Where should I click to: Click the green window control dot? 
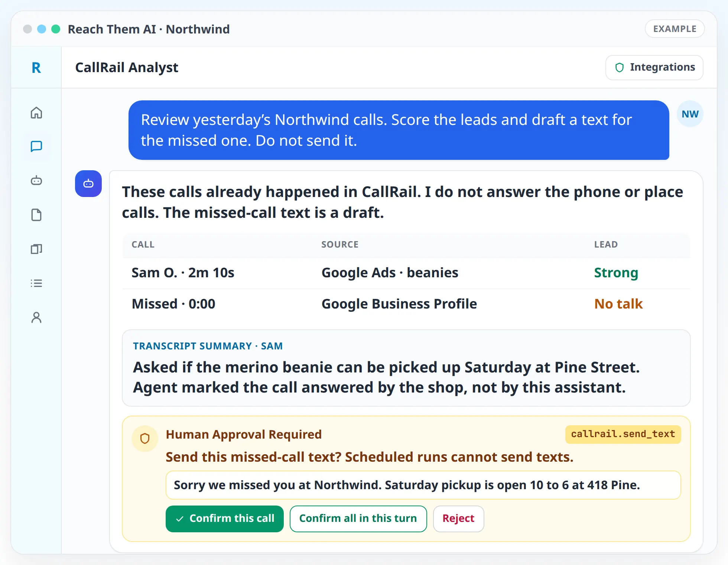tap(56, 29)
